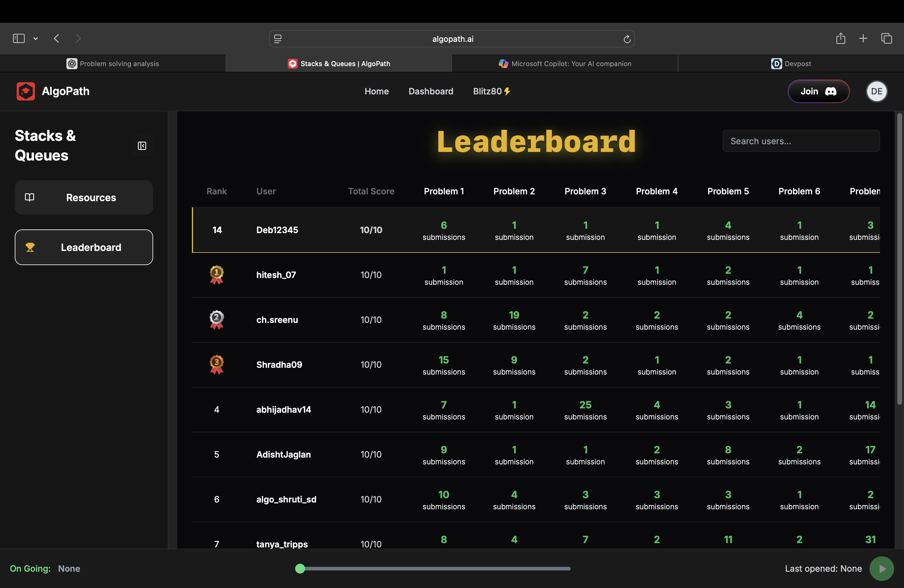The image size is (904, 588).
Task: Click the site settings icon in address bar
Action: pos(278,39)
